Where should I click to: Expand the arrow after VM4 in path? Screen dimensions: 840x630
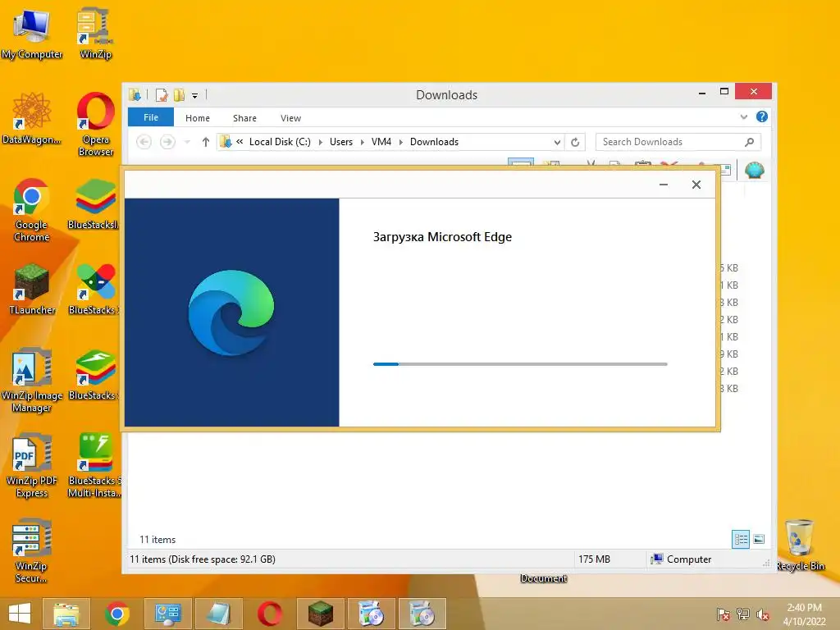[x=400, y=142]
